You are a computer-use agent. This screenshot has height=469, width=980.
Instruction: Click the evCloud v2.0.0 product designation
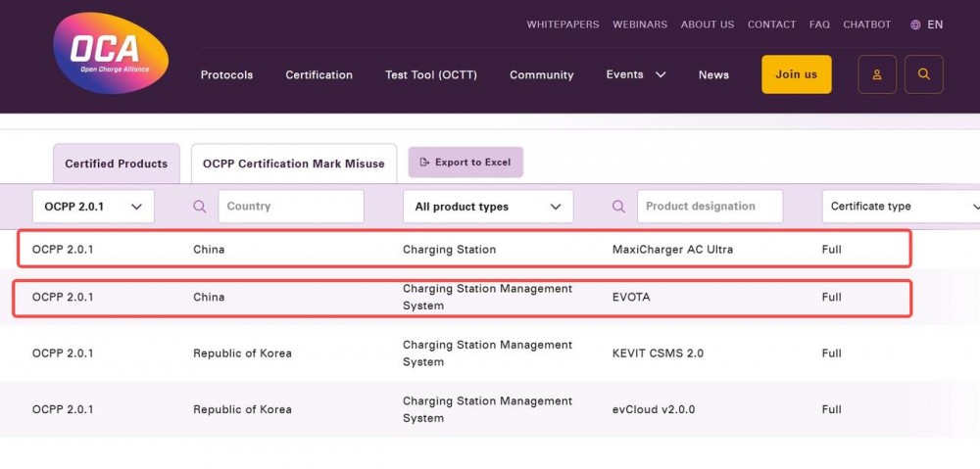(x=654, y=409)
